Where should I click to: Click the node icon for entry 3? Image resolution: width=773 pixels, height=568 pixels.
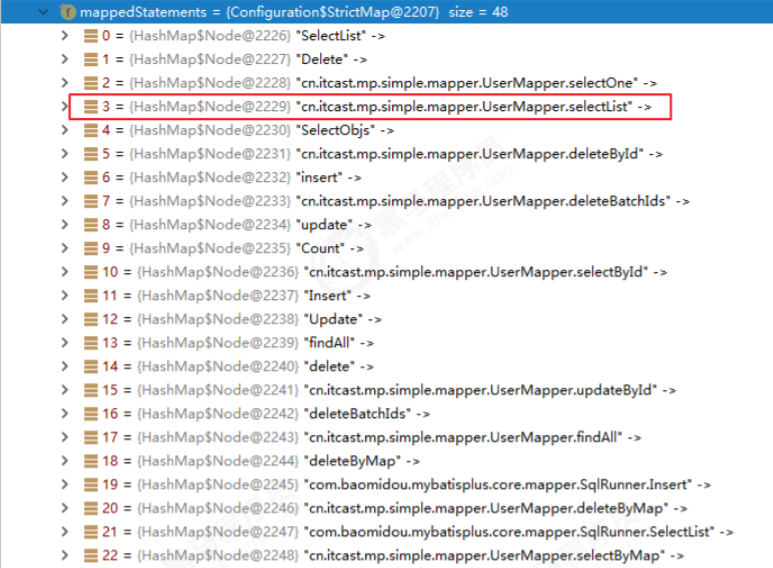(x=91, y=106)
